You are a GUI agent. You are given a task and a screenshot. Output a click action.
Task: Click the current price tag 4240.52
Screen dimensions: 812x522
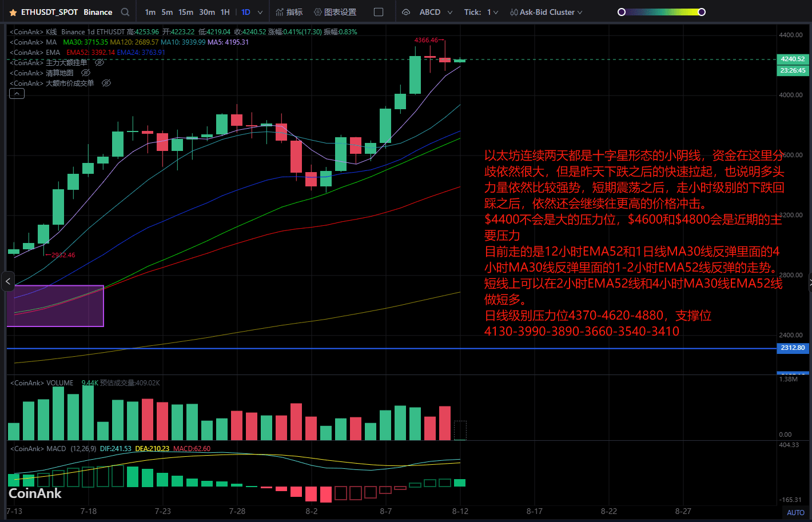point(793,59)
